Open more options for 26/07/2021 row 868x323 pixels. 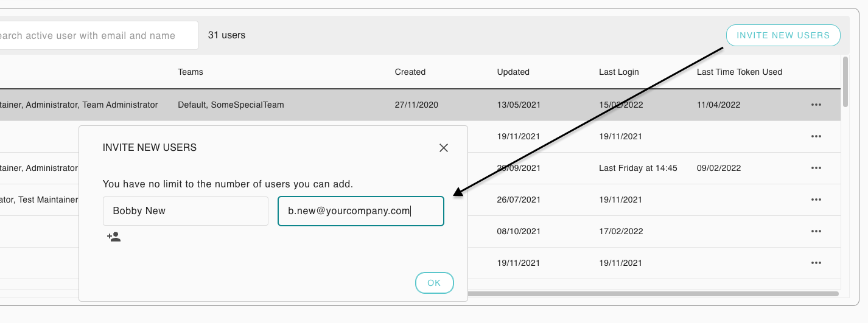(816, 200)
